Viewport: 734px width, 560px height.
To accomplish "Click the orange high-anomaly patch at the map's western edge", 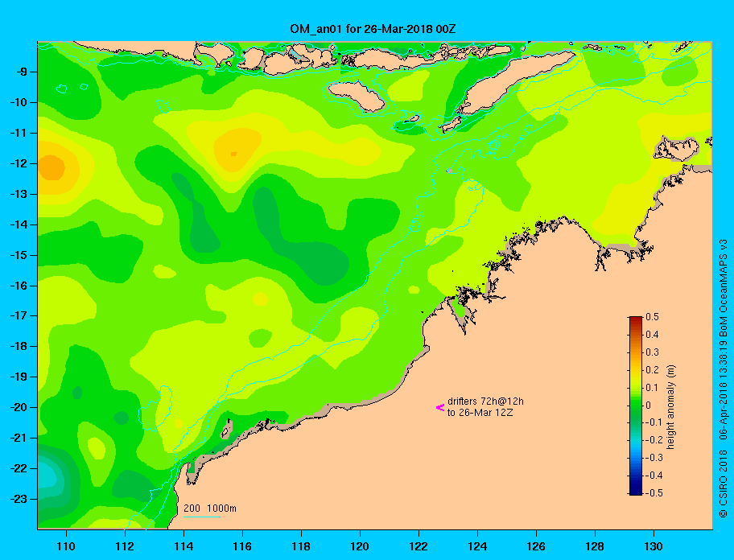I will point(51,167).
